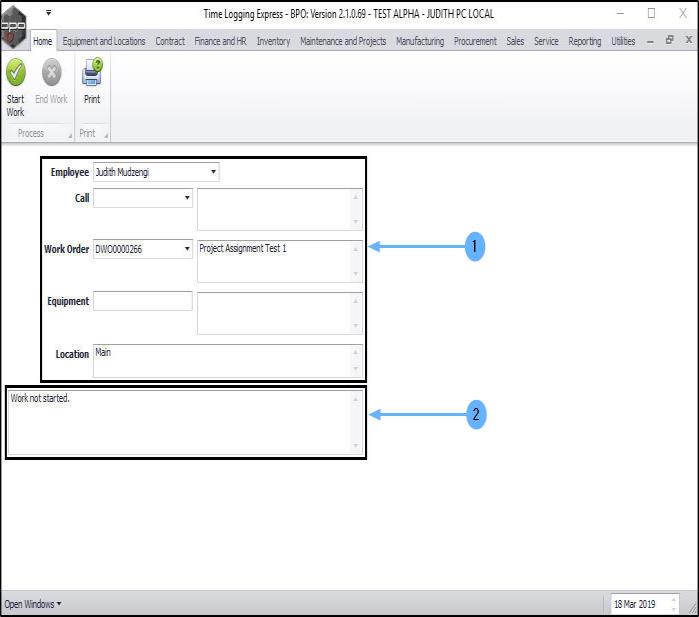Open the Employee dropdown
699x617 pixels.
(x=214, y=172)
